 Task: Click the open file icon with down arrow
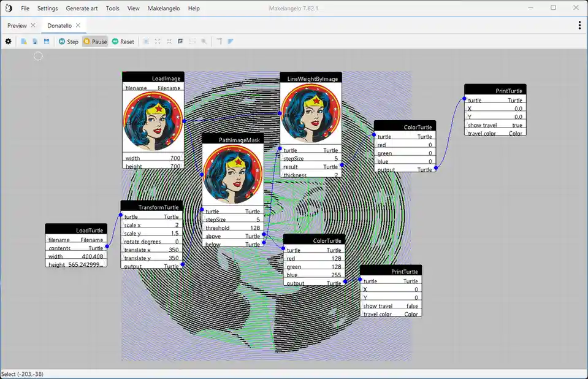point(35,41)
